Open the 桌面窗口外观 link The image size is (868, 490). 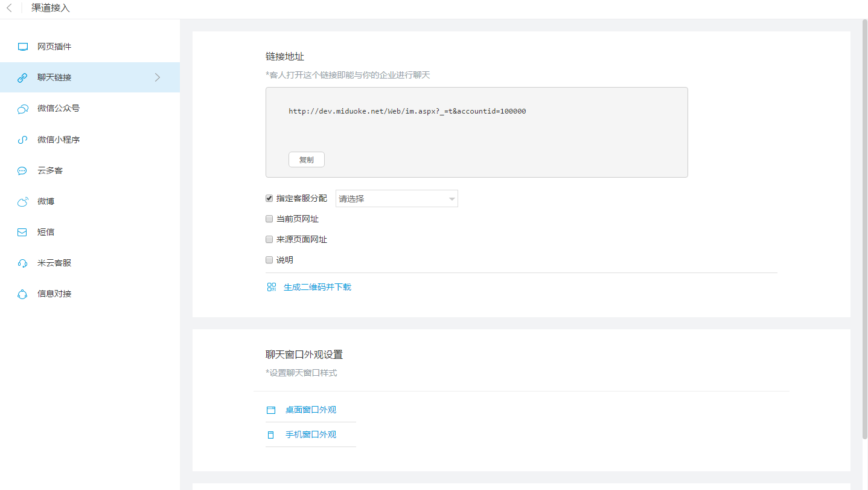(310, 410)
